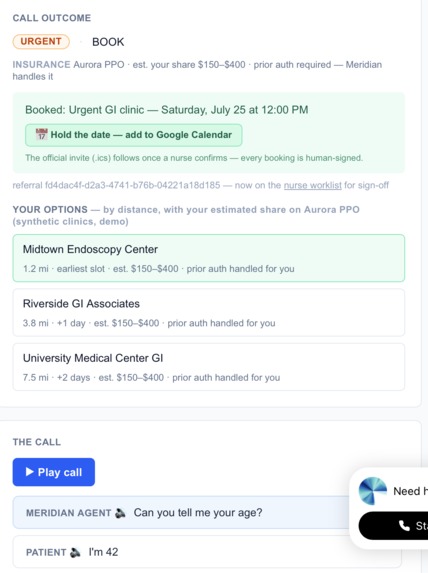This screenshot has width=428, height=573.
Task: Click the blue swirl assistant avatar
Action: pyautogui.click(x=372, y=491)
